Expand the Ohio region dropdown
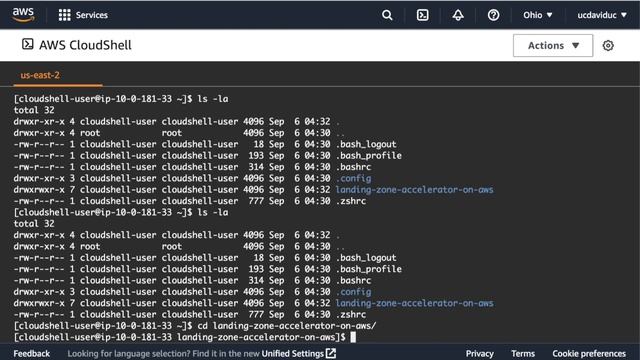 (x=538, y=15)
